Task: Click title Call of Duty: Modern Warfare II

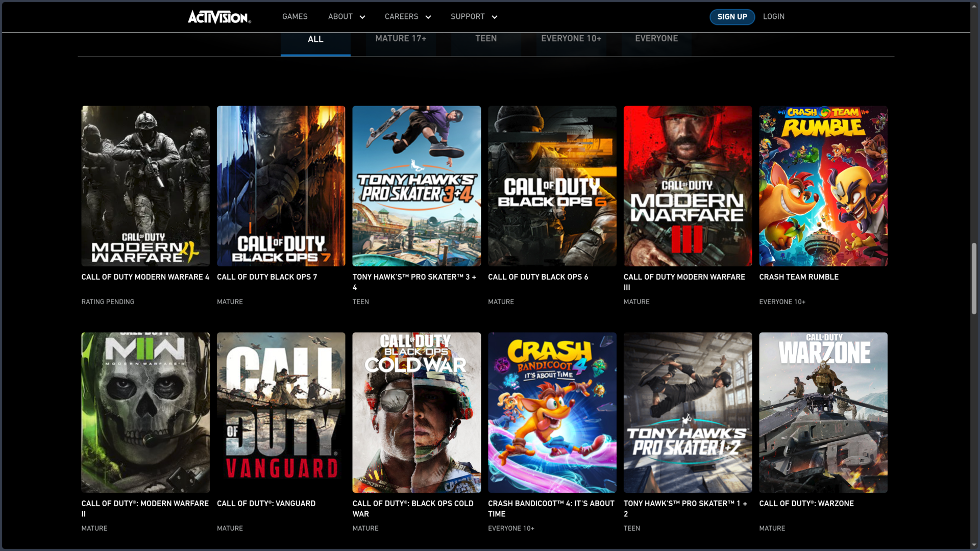Action: pos(145,509)
